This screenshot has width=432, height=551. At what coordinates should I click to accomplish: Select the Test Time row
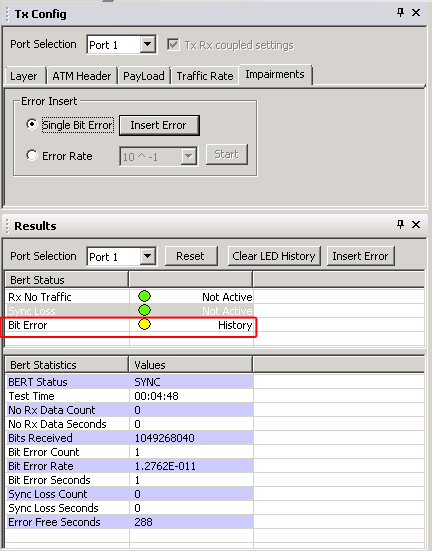pyautogui.click(x=130, y=396)
